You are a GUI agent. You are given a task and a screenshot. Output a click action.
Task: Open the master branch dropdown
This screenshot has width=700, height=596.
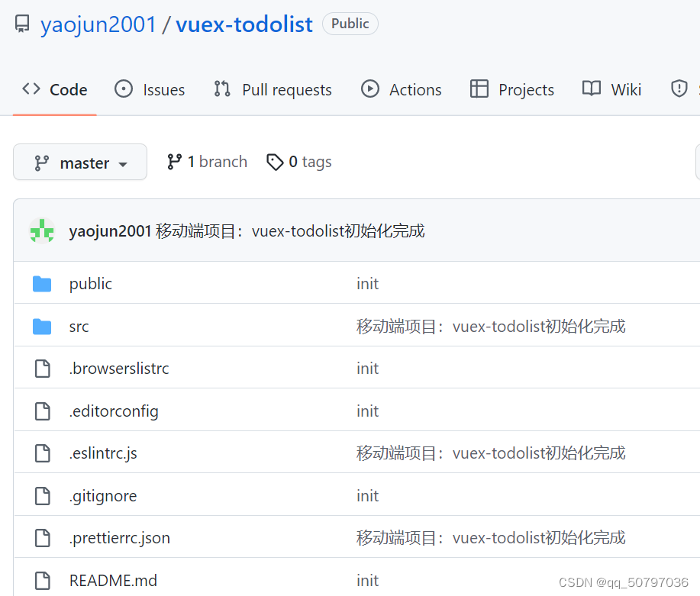(80, 162)
